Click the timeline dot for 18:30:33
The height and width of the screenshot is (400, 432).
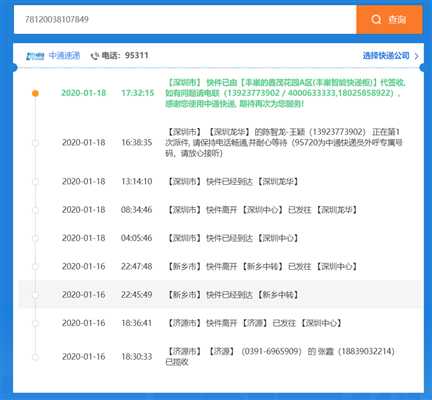pyautogui.click(x=35, y=357)
